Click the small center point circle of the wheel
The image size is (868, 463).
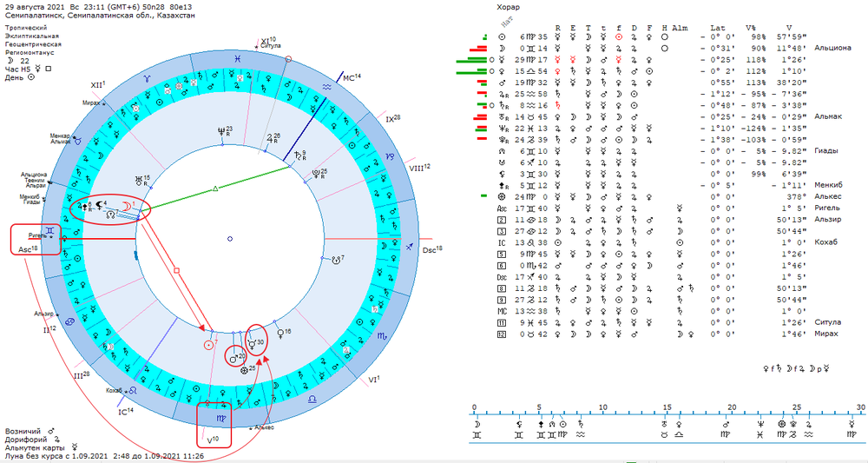pos(230,239)
